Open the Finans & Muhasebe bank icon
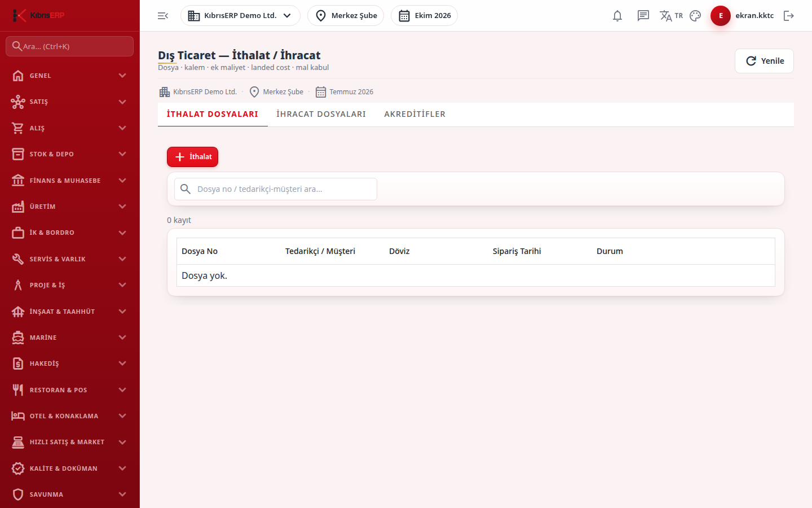This screenshot has height=508, width=812. (x=18, y=181)
